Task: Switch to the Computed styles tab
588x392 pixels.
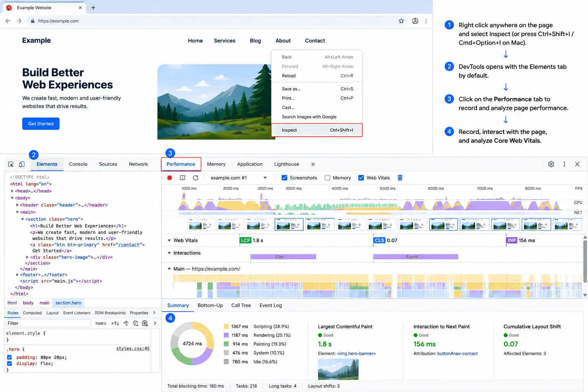Action: tap(32, 313)
